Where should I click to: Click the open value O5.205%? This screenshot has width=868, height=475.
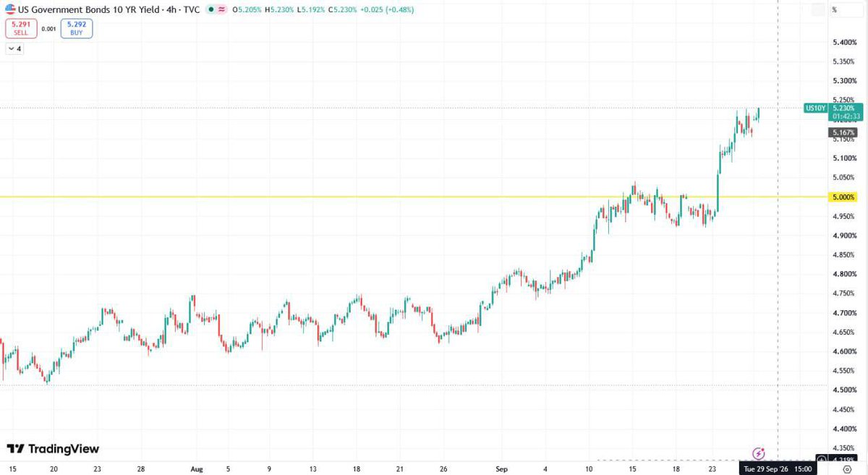[x=247, y=10]
